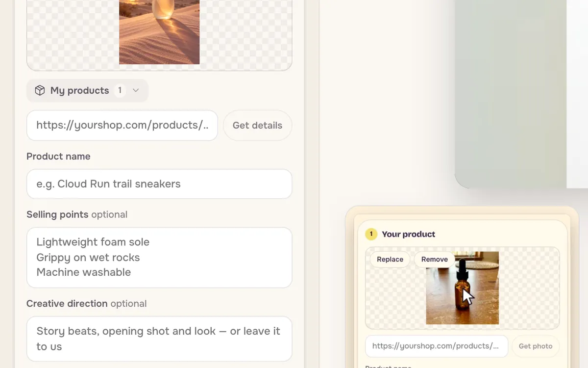Click the box icon beside My products

40,90
